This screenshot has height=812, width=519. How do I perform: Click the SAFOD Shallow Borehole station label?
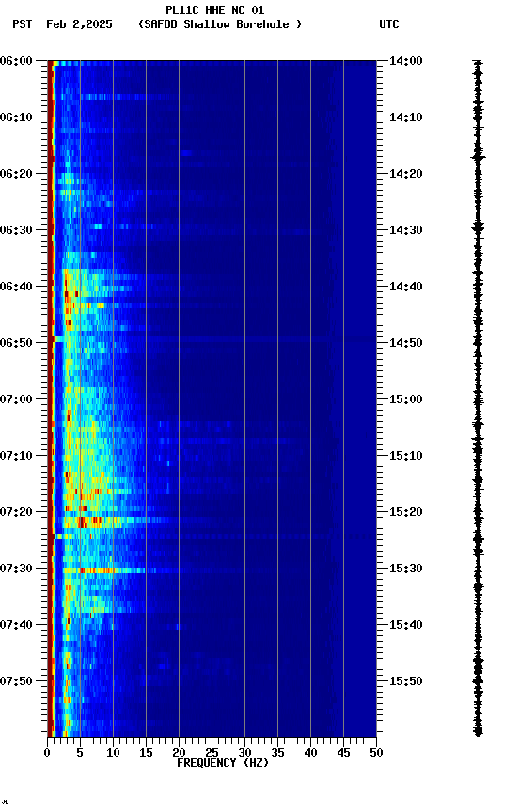click(220, 24)
